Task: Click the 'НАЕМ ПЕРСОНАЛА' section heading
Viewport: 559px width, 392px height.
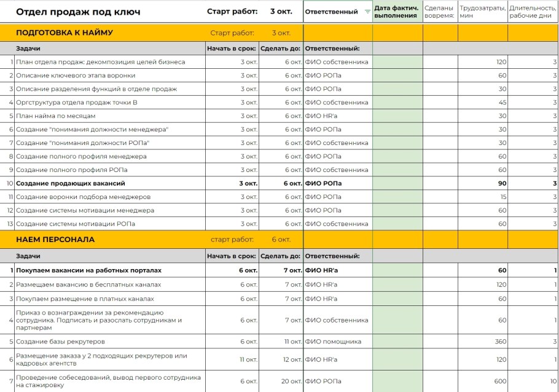Action: (55, 239)
